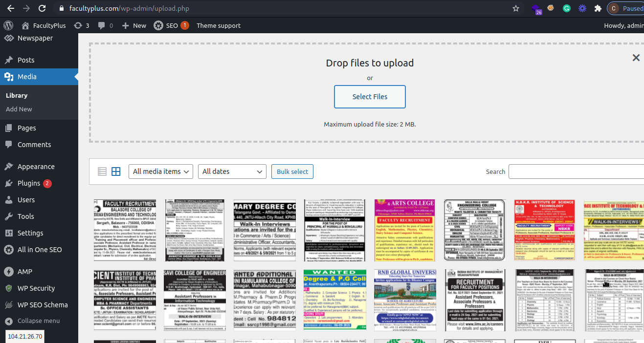Click the browser back arrow

pyautogui.click(x=11, y=8)
